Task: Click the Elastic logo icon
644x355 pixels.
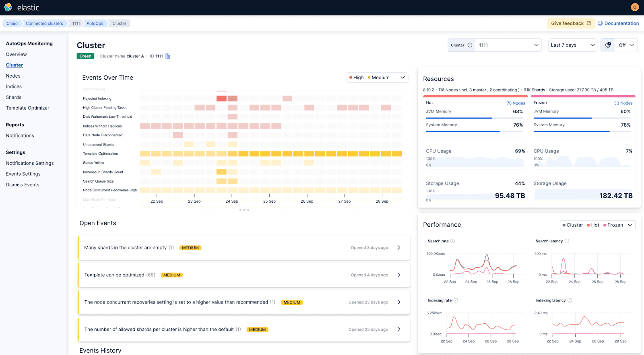Action: [8, 7]
